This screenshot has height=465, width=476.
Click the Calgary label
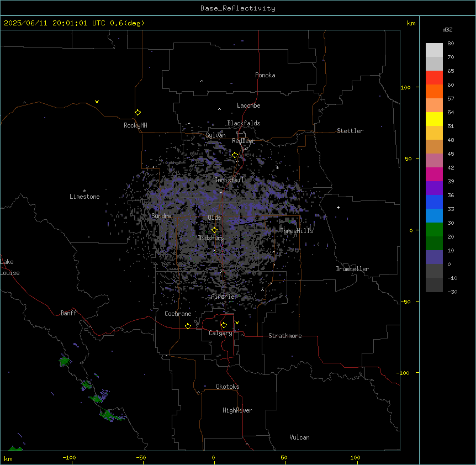pos(220,333)
